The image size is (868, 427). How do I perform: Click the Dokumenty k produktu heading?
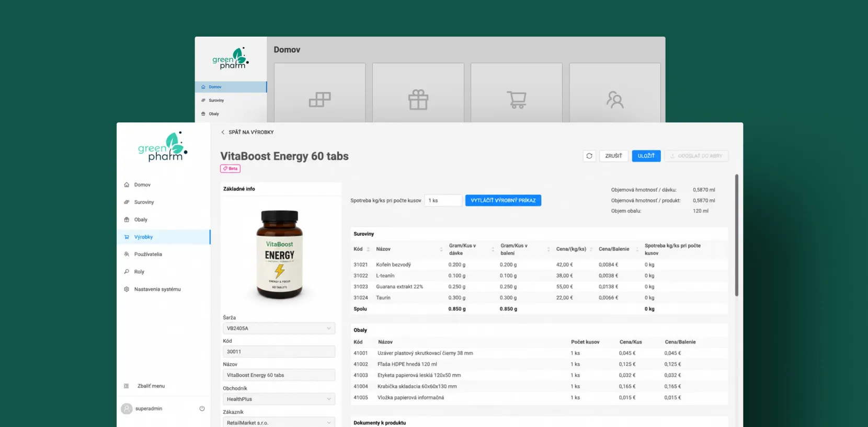pos(380,423)
